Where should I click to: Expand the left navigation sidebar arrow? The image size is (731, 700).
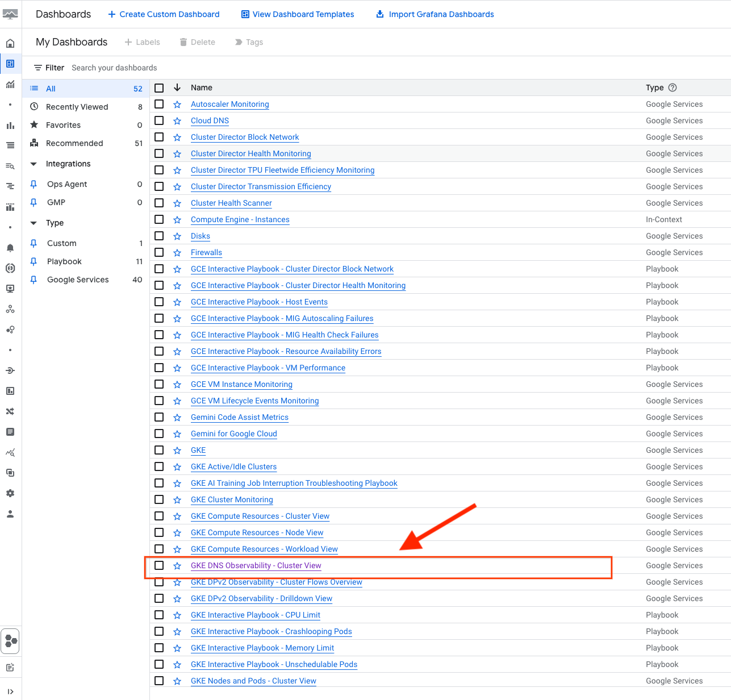click(x=10, y=691)
